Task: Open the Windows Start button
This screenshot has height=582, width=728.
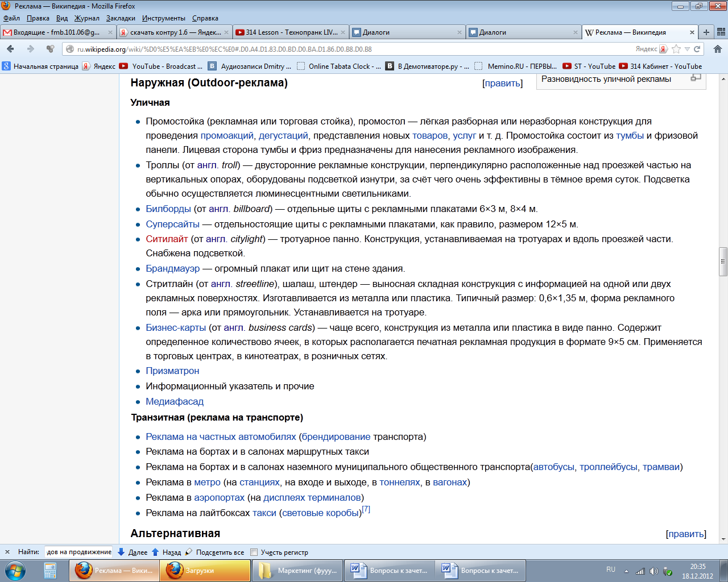Action: (15, 571)
